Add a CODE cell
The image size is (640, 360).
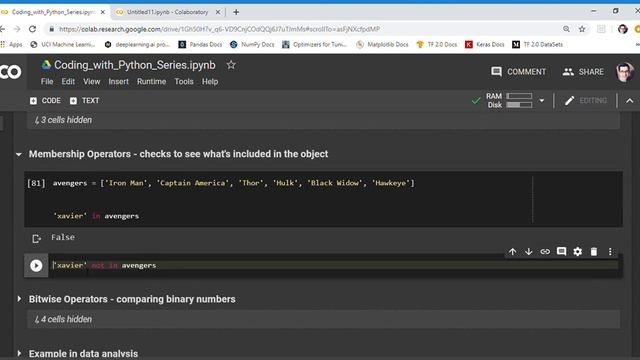(x=45, y=100)
